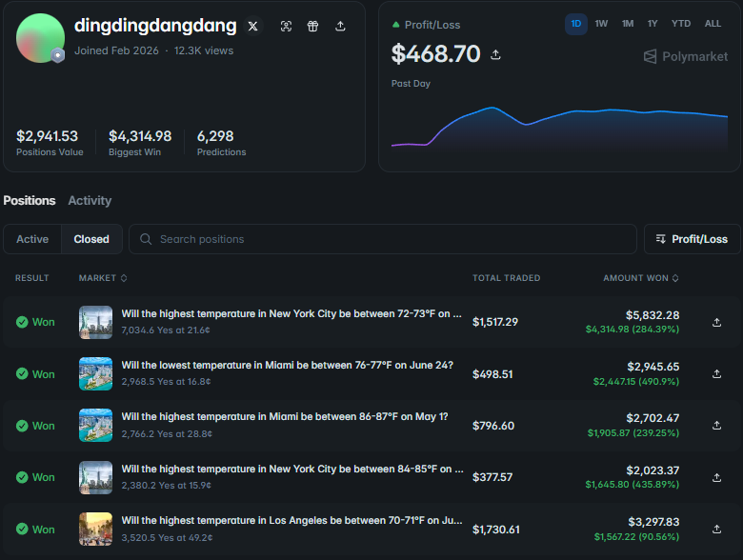This screenshot has height=560, width=743.
Task: Switch to the Positions tab
Action: tap(30, 200)
